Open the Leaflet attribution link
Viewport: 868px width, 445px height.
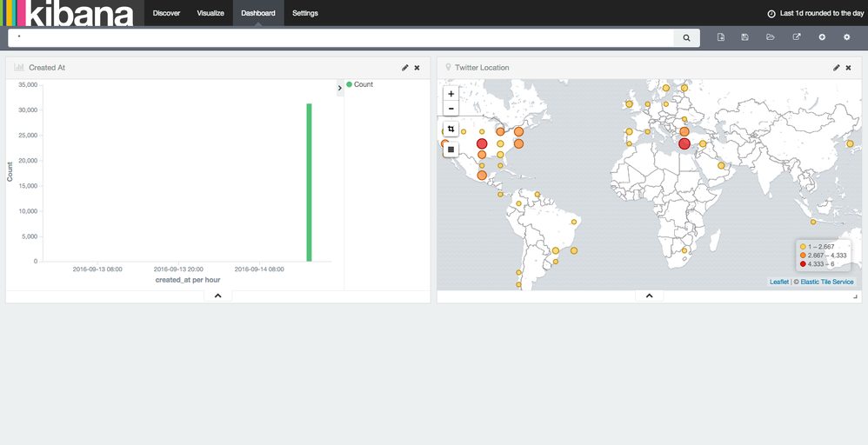(779, 282)
